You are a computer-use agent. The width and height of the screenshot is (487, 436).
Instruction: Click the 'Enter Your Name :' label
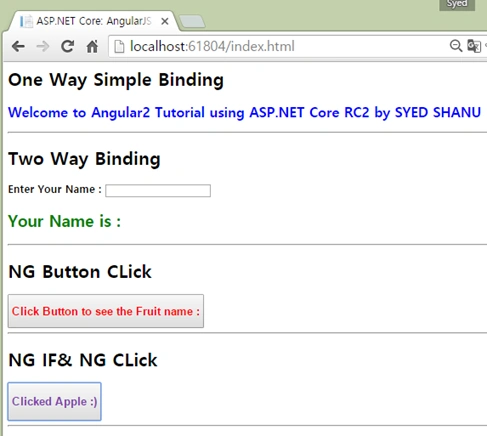point(55,189)
